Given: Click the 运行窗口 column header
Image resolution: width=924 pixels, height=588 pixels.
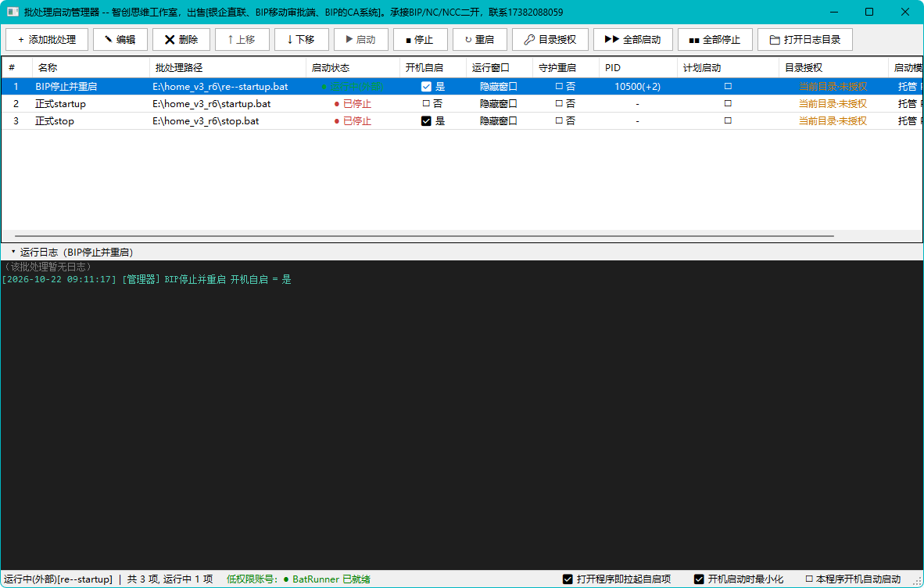Looking at the screenshot, I should pos(499,68).
